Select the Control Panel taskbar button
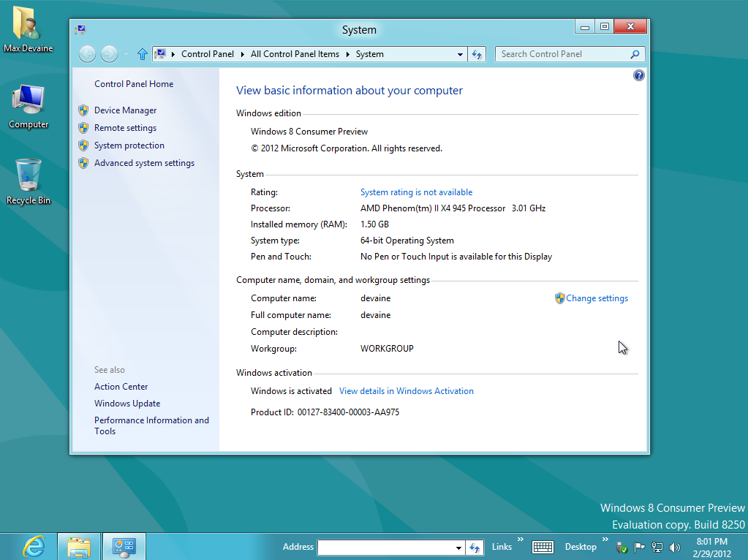Screen dimensions: 748x560 (x=124, y=547)
